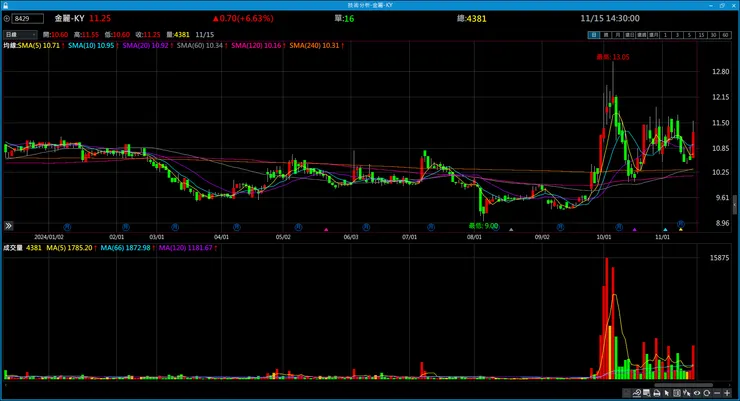Print the chart using printer icon

[657, 393]
